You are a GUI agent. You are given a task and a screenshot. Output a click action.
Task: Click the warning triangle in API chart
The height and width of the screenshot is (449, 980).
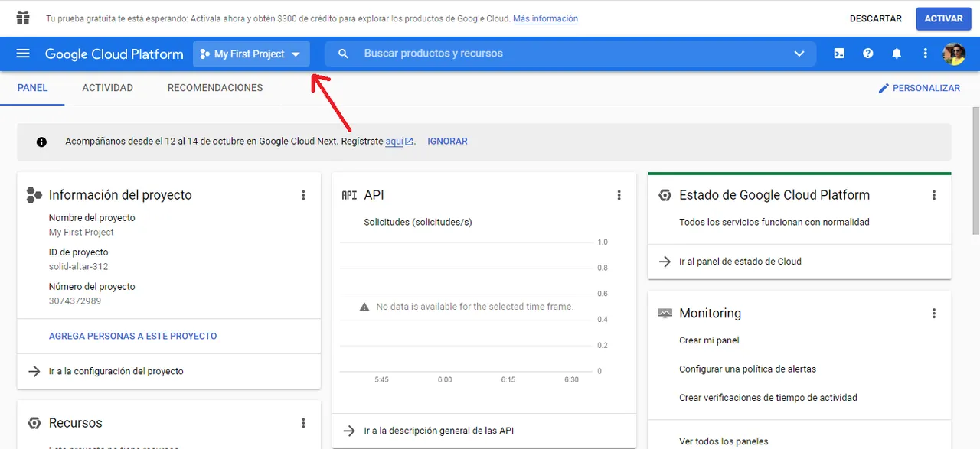(x=364, y=307)
